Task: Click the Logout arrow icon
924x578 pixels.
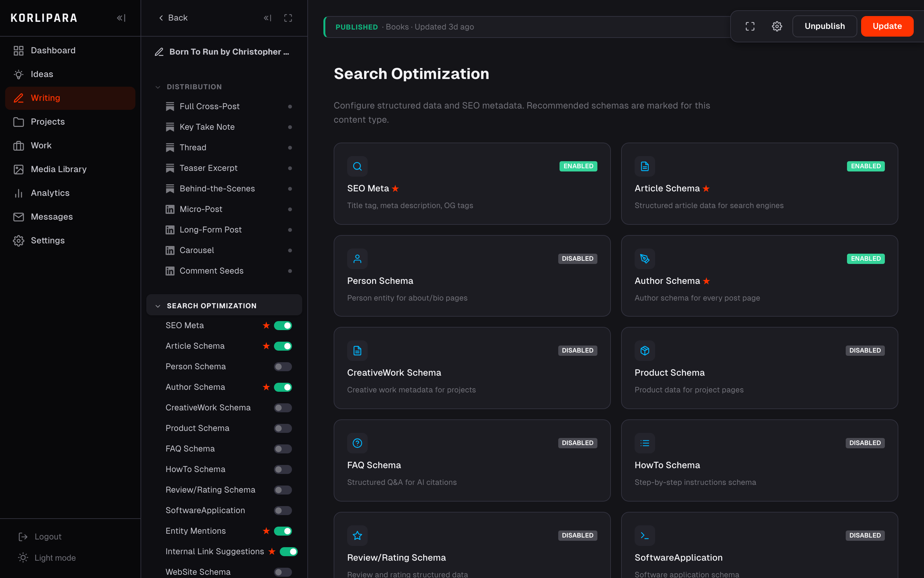Action: point(23,537)
